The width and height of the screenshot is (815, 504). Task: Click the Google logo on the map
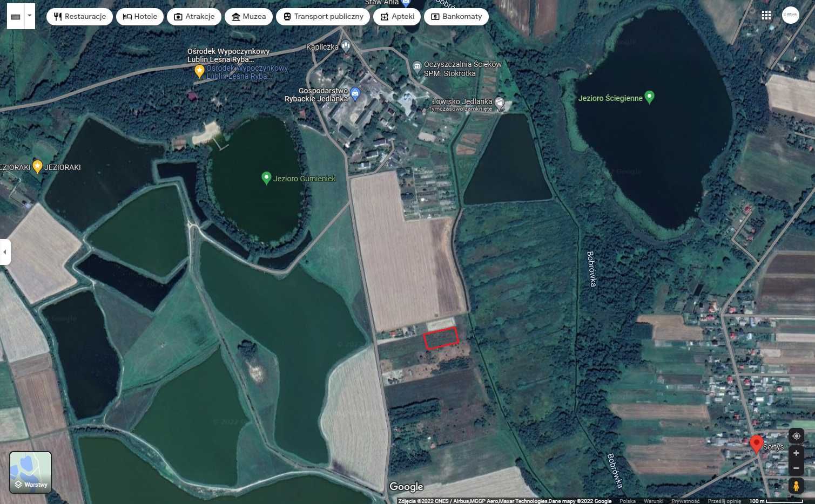click(407, 487)
